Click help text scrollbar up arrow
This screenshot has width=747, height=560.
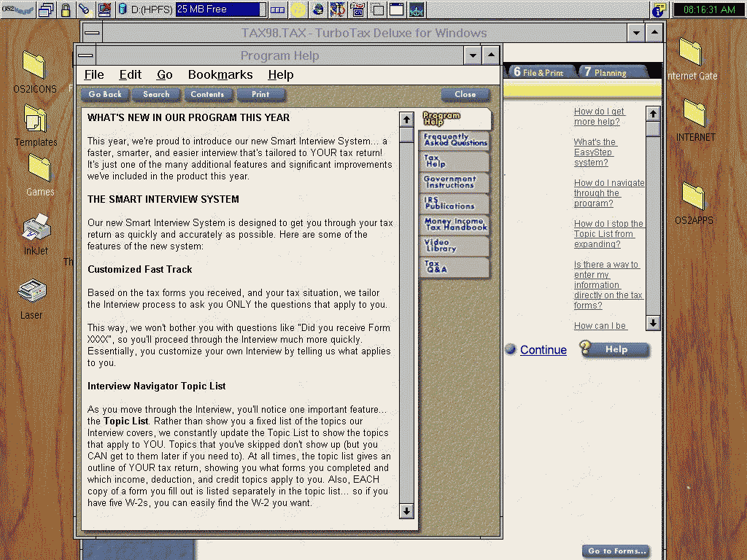click(406, 120)
